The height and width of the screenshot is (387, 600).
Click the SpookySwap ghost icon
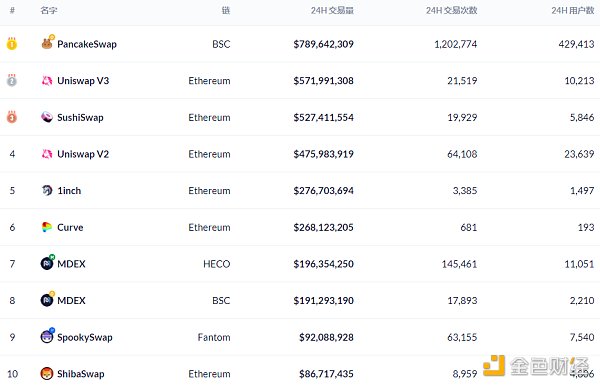[47, 336]
